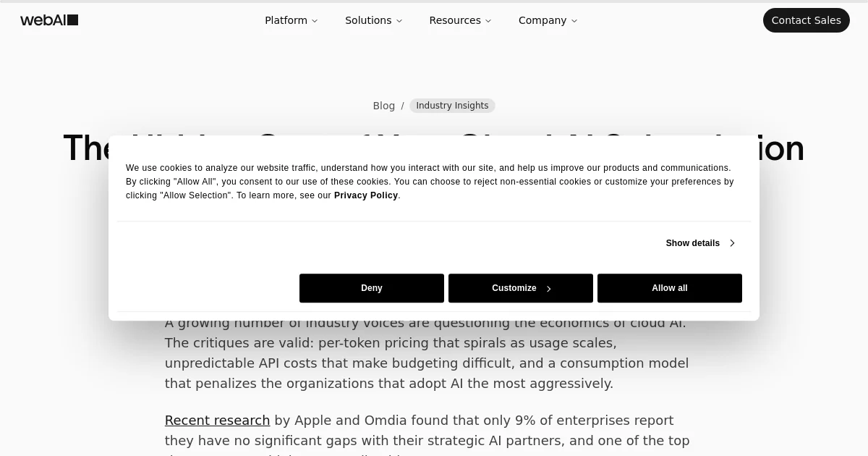Image resolution: width=868 pixels, height=456 pixels.
Task: Open the Company menu
Action: pos(548,20)
